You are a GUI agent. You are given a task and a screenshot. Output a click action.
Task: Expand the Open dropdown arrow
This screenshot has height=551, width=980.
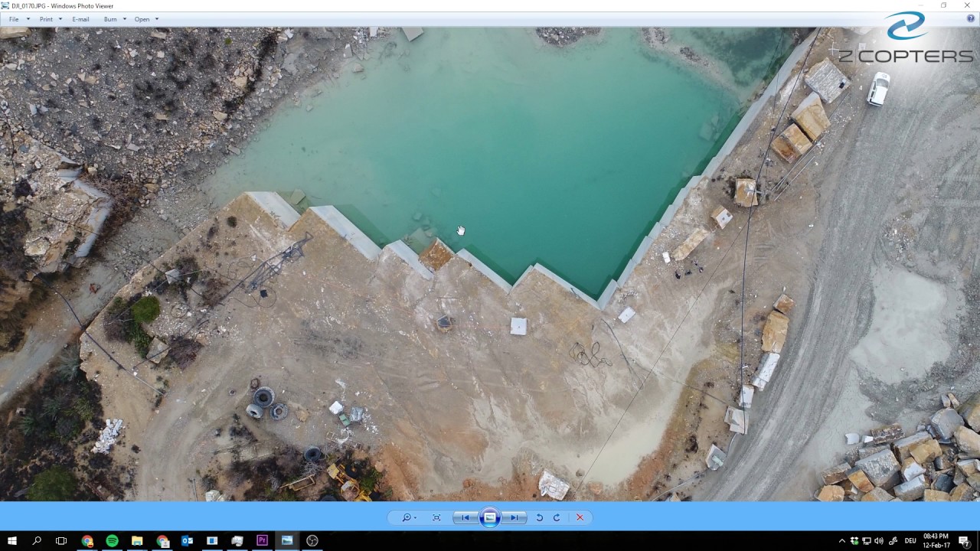[x=157, y=19]
